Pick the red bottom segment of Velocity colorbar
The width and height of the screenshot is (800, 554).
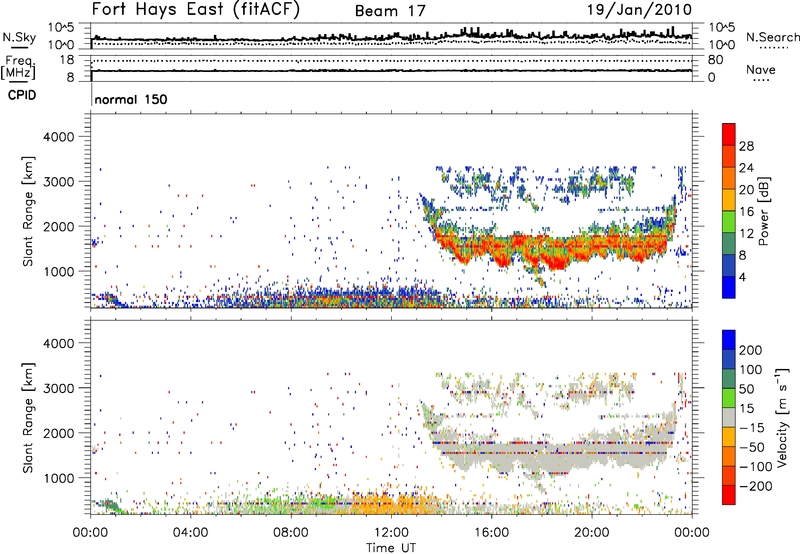point(729,495)
